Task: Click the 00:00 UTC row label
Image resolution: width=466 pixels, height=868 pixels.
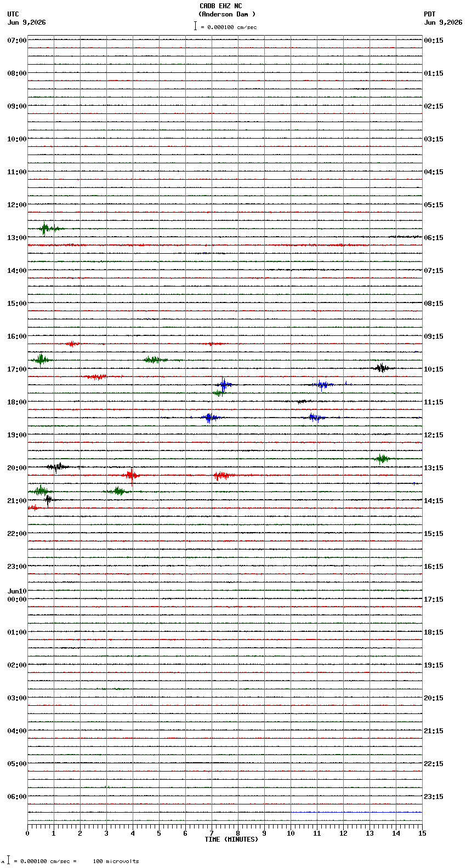Action: click(17, 599)
